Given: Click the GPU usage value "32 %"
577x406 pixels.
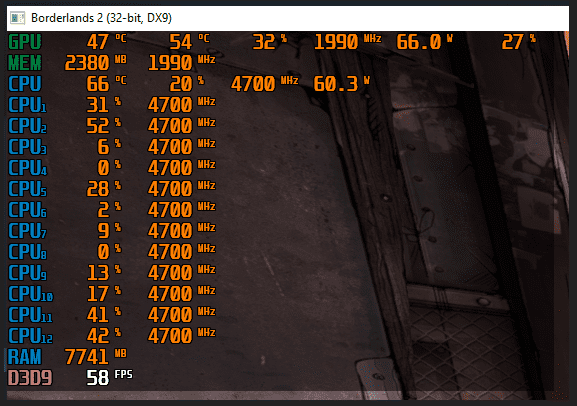Looking at the screenshot, I should pos(270,42).
